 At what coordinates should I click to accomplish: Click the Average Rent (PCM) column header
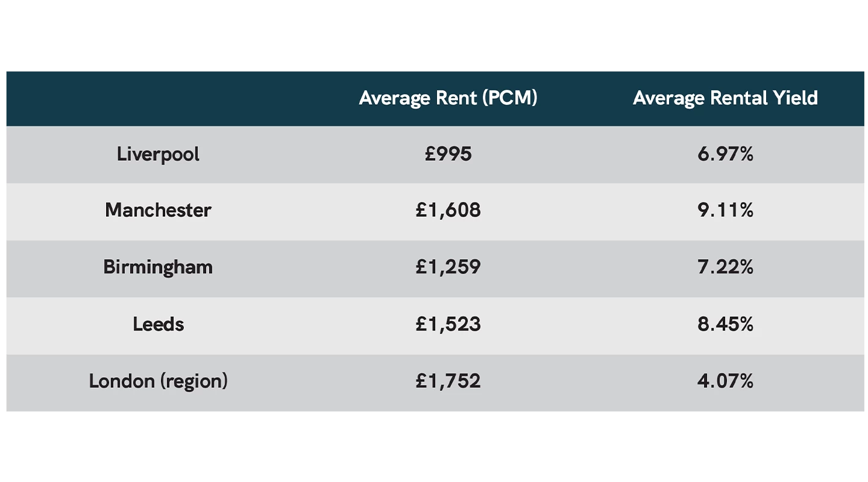click(447, 98)
